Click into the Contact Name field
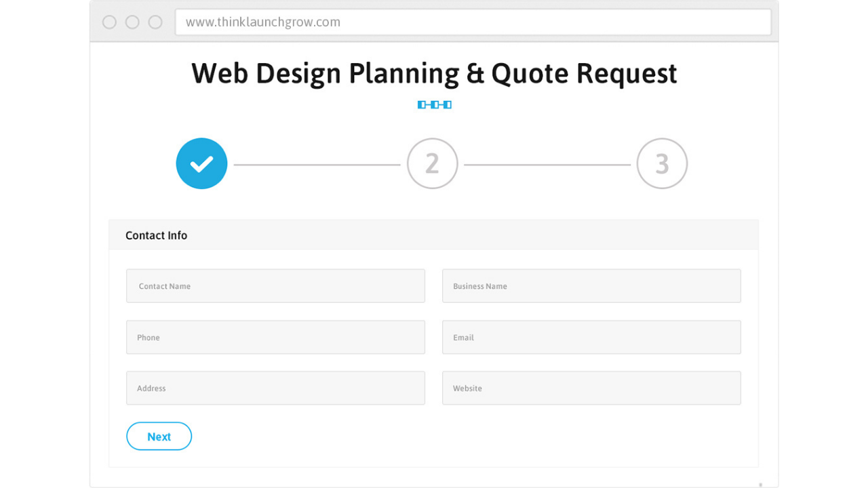The image size is (868, 488). coord(275,286)
